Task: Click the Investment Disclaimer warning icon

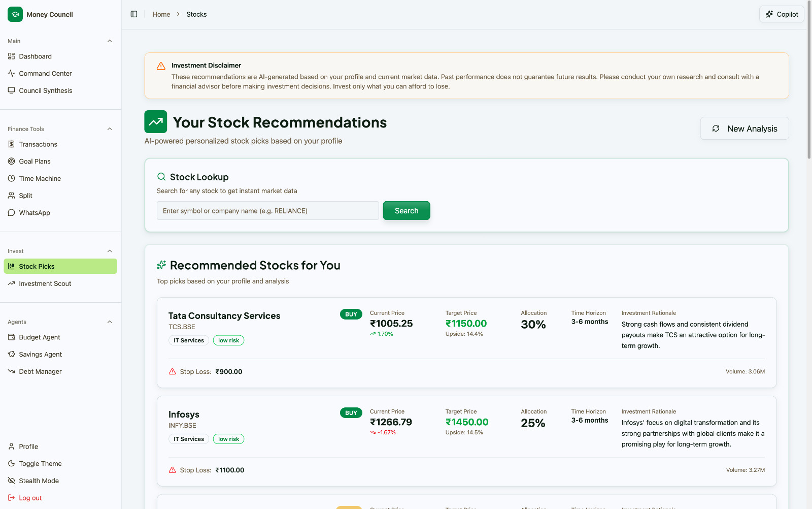Action: coord(161,66)
